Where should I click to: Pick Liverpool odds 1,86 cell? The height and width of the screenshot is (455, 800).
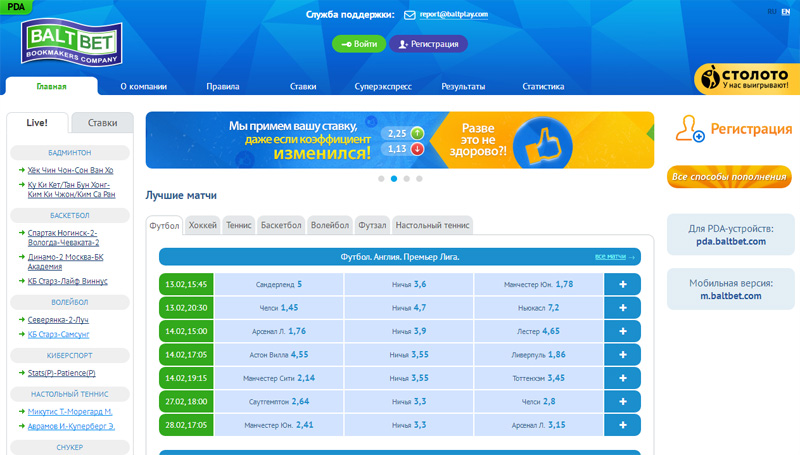[x=542, y=354]
